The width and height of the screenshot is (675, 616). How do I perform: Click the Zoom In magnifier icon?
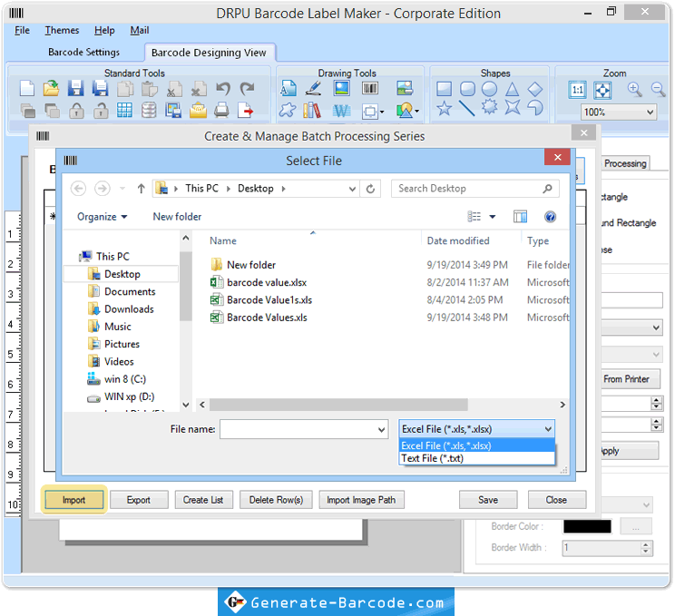(634, 90)
